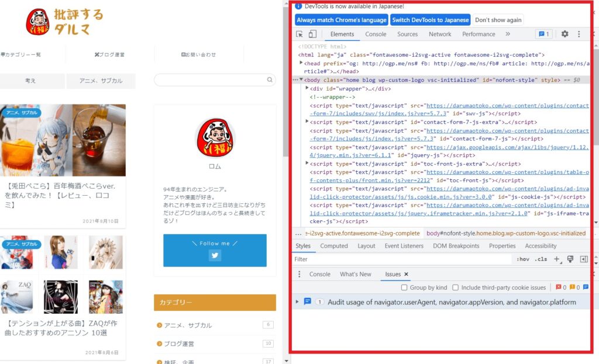The height and width of the screenshot is (364, 599).
Task: Toggle the .cls class editor button
Action: click(x=541, y=259)
